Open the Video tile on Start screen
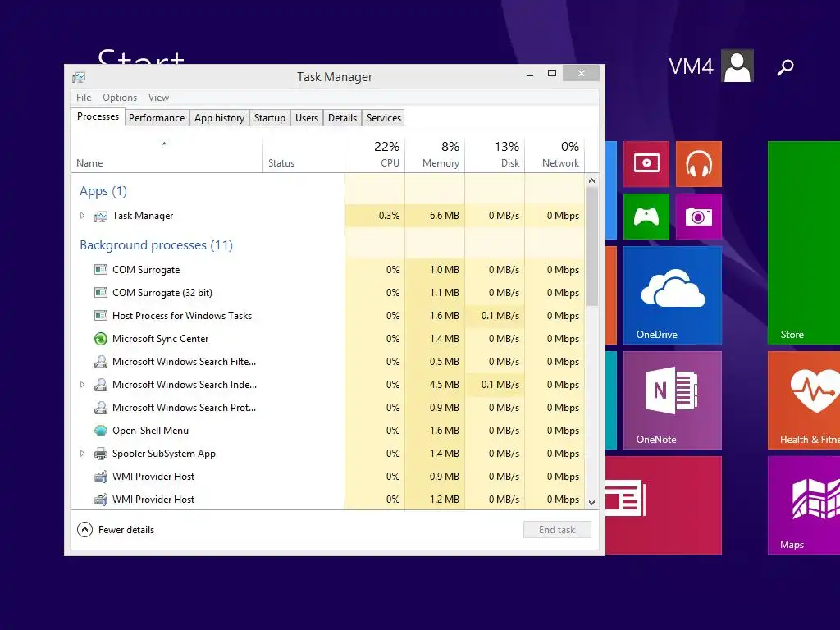 (x=646, y=164)
